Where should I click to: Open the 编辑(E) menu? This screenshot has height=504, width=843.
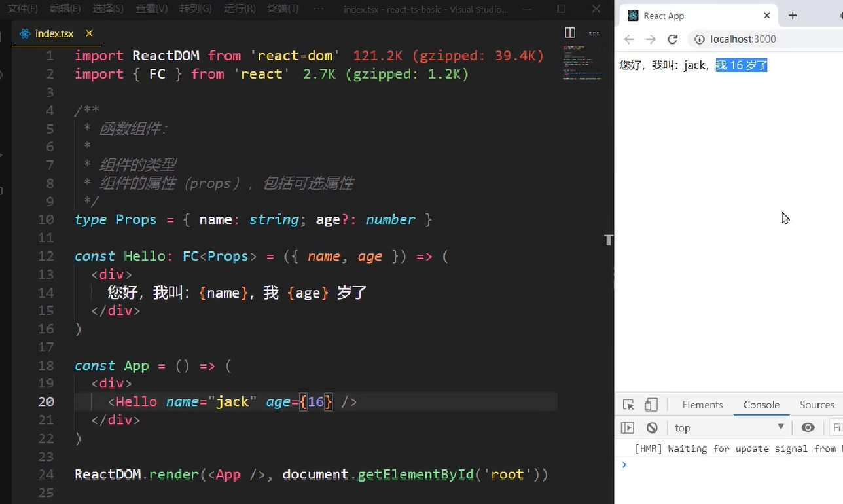[x=65, y=9]
